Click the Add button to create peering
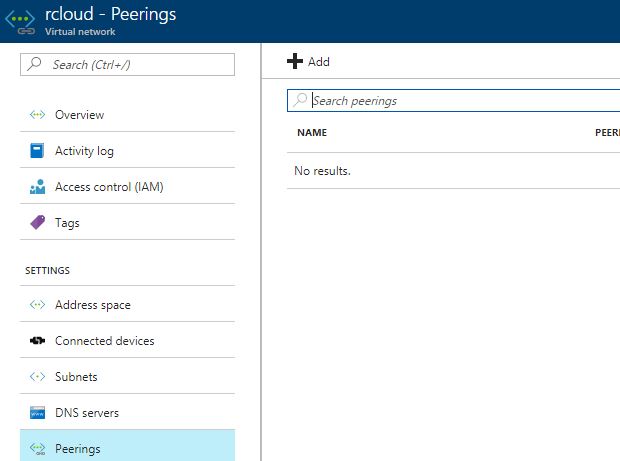 coord(308,61)
